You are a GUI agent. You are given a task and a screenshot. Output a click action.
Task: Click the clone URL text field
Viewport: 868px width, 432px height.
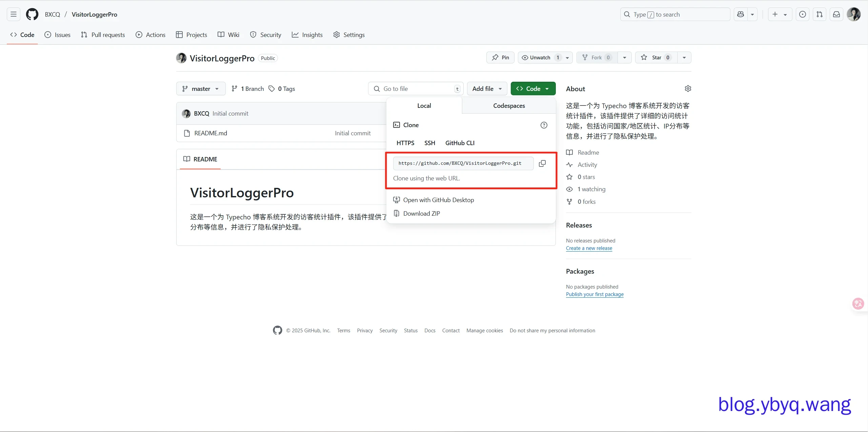point(463,163)
